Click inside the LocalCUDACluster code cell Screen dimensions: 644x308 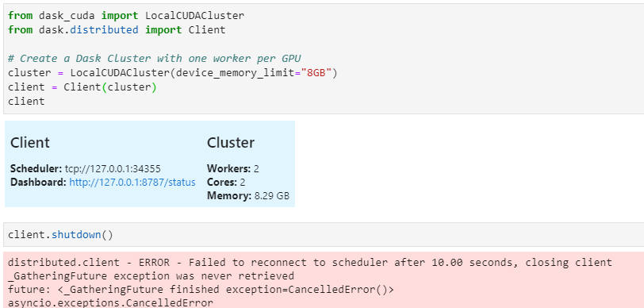point(324,59)
